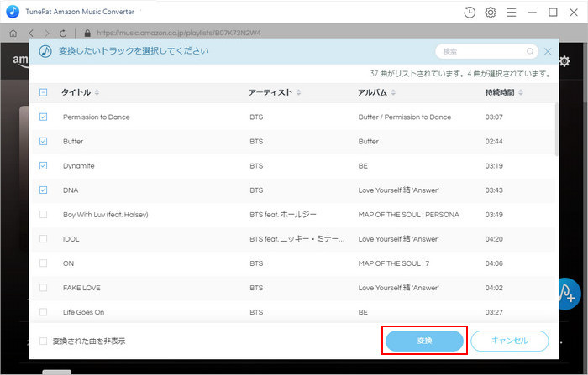Click the TunePat app logo

(13, 12)
